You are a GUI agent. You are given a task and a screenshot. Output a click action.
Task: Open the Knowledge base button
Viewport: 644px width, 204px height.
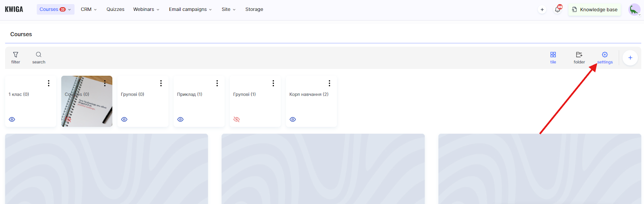click(x=594, y=9)
